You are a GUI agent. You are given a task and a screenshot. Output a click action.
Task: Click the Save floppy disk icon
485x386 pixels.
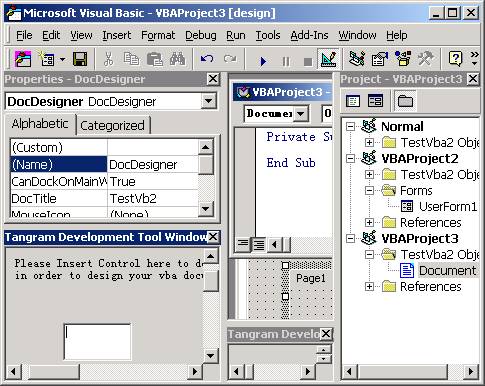coord(80,59)
